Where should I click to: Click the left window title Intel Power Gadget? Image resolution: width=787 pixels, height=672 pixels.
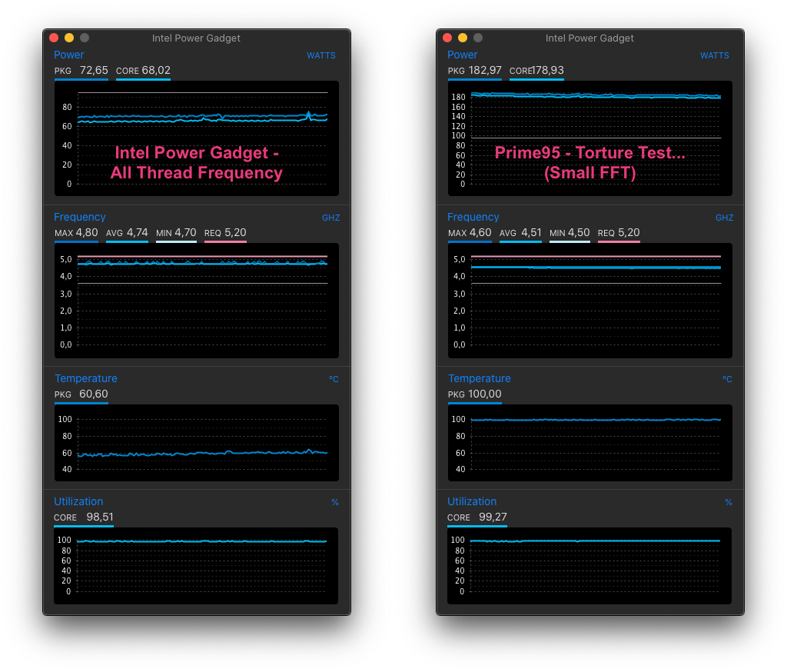coord(196,38)
